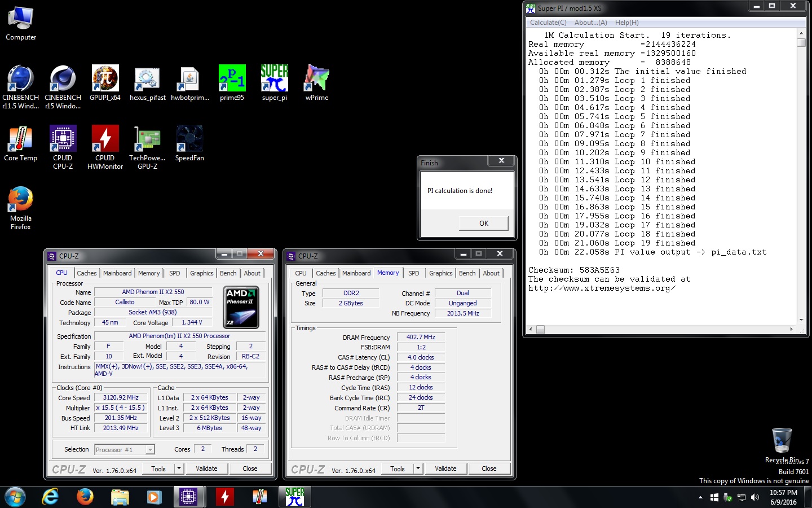Image resolution: width=812 pixels, height=508 pixels.
Task: Open the Windows Start menu
Action: tap(15, 497)
